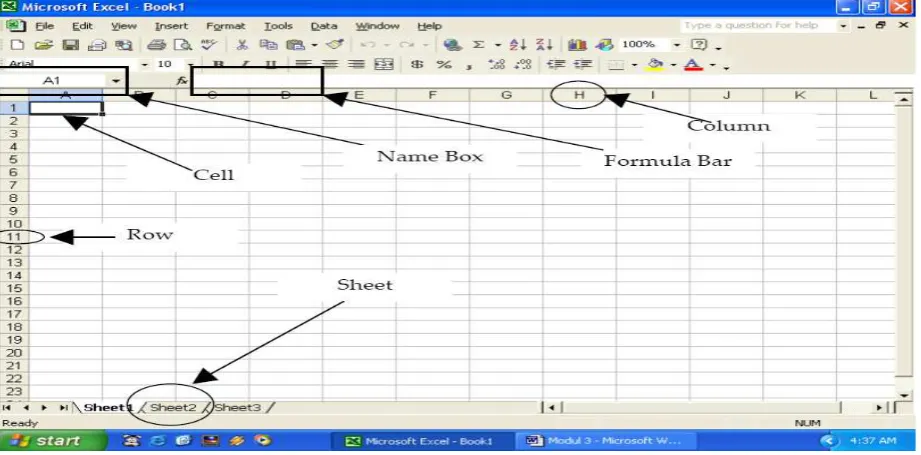Sort descending Z to A
The height and width of the screenshot is (455, 921).
[544, 45]
